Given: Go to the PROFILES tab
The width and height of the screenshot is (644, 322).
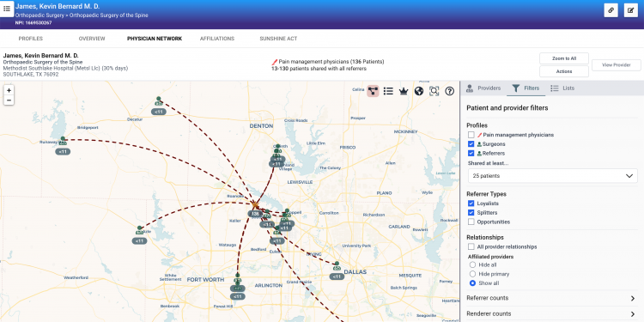Looking at the screenshot, I should click(30, 39).
